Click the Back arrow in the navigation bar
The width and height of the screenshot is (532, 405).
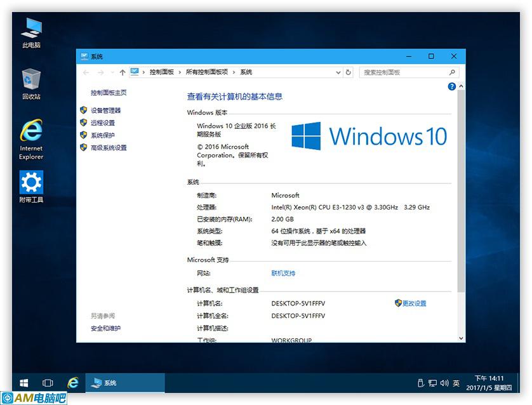(x=86, y=72)
